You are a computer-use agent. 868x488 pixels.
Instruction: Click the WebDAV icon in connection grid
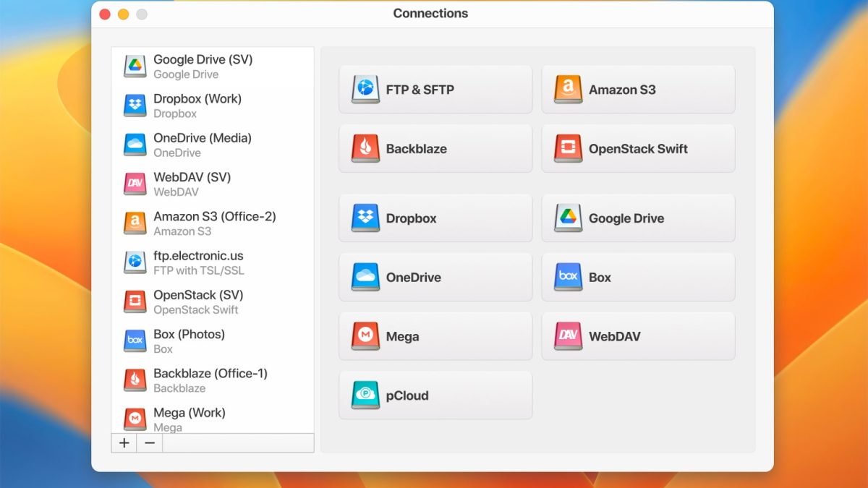568,337
